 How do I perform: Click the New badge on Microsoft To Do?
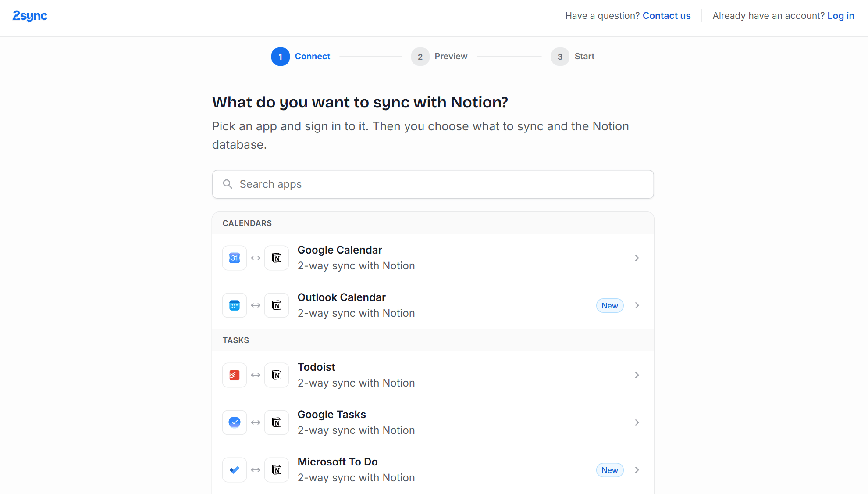(610, 470)
